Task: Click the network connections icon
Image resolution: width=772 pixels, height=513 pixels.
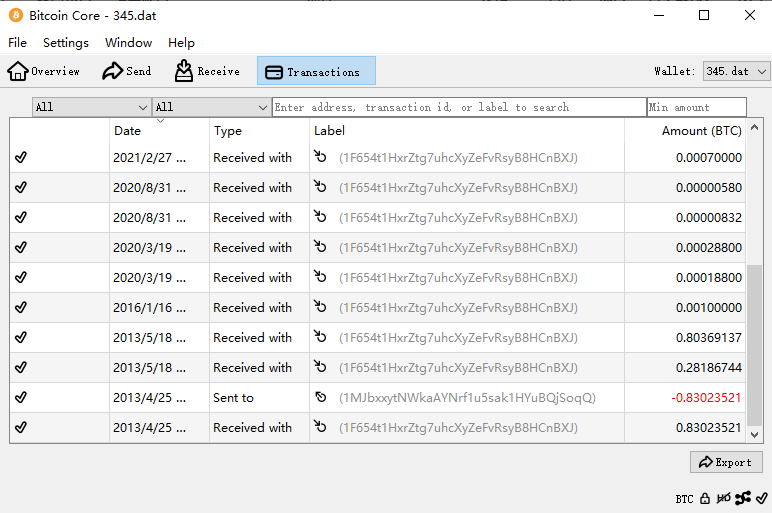Action: pyautogui.click(x=742, y=498)
